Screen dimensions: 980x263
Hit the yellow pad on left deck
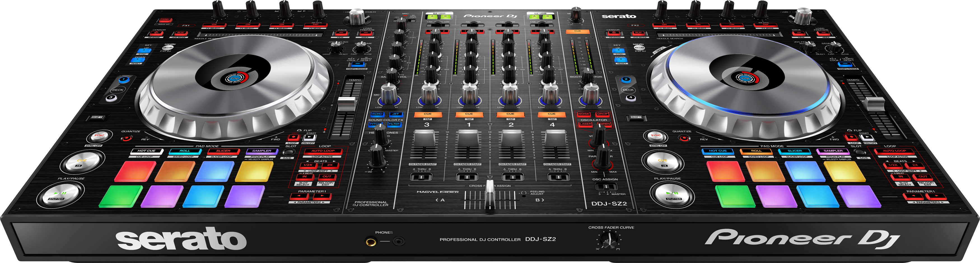[254, 171]
